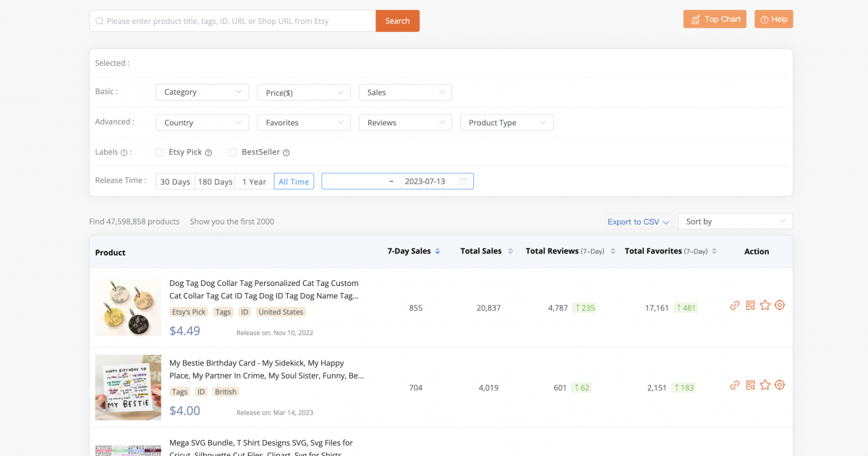Click the product search input field
868x456 pixels.
point(231,20)
